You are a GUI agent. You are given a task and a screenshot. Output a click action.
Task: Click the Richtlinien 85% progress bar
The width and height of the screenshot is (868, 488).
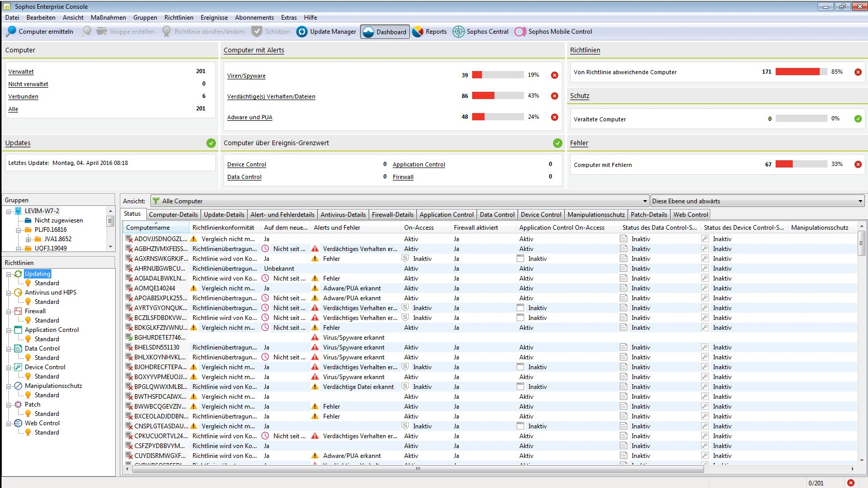click(x=801, y=72)
